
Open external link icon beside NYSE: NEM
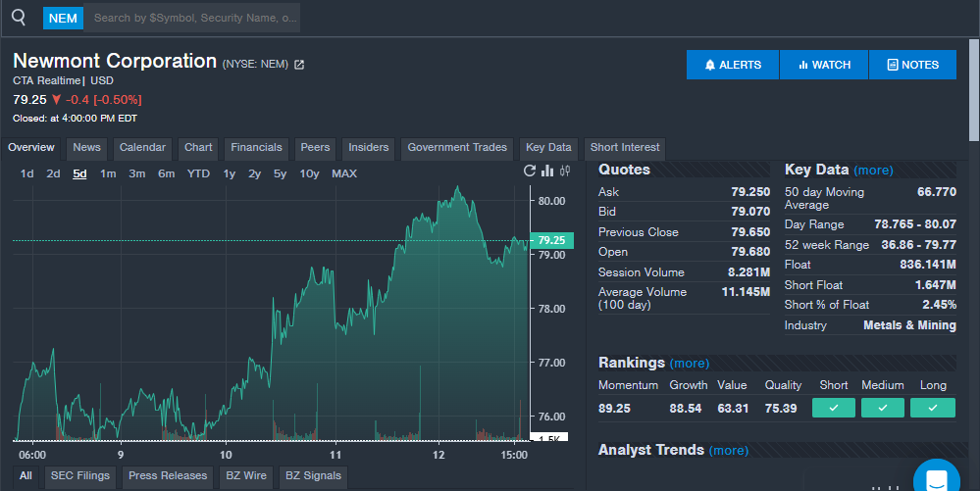(299, 65)
